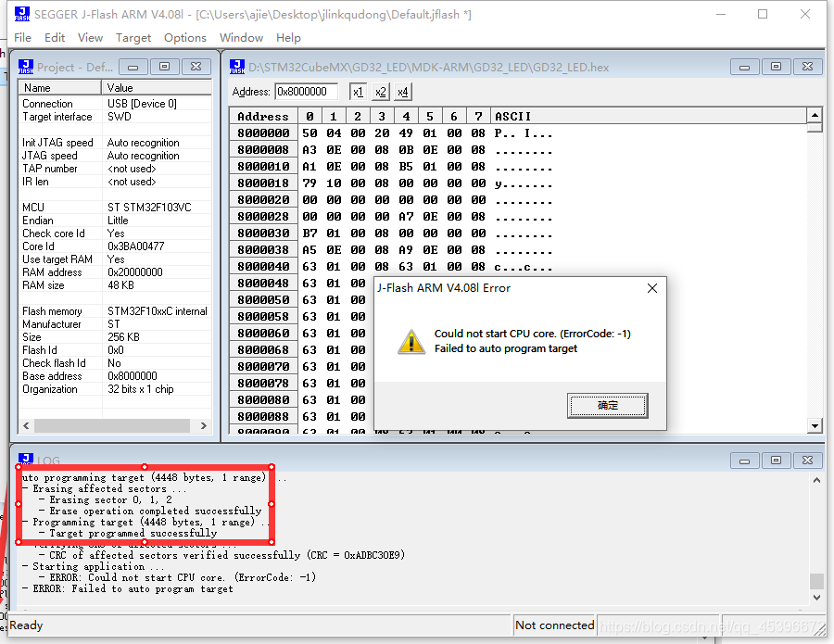Click the J-Flash icon in hex window title
Image resolution: width=834 pixels, height=644 pixels.
(x=237, y=67)
